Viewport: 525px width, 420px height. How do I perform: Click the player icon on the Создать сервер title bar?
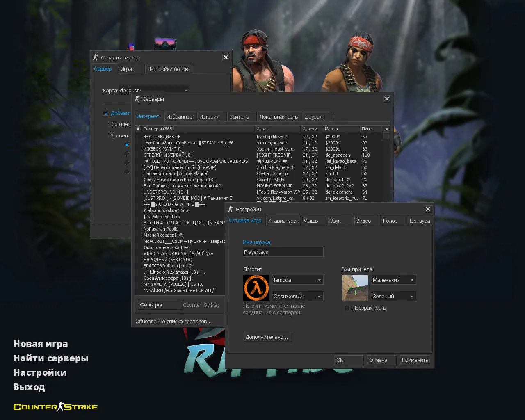[x=96, y=57]
